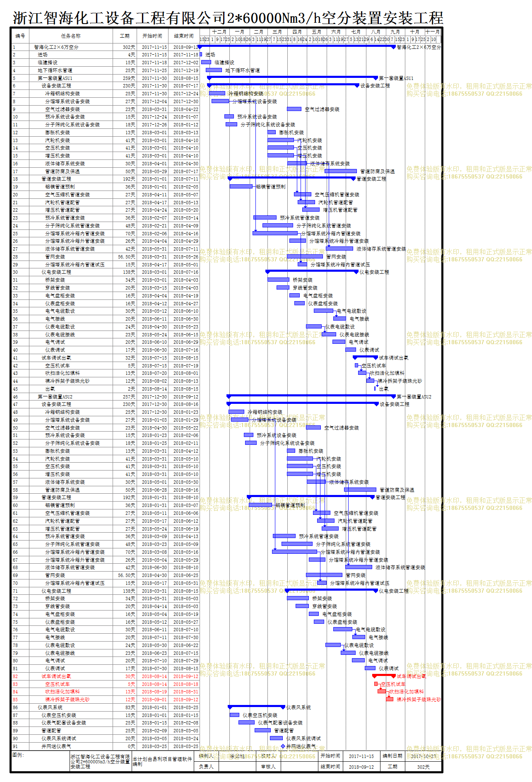Viewport: 532px width, 782px height.
Task: Select the 任务名称 column header
Action: (x=71, y=36)
